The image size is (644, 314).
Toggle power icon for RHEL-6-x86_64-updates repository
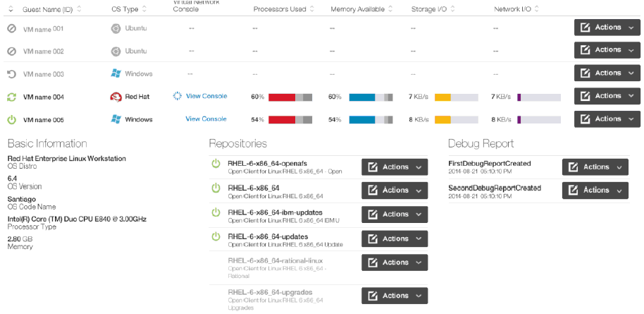click(216, 236)
